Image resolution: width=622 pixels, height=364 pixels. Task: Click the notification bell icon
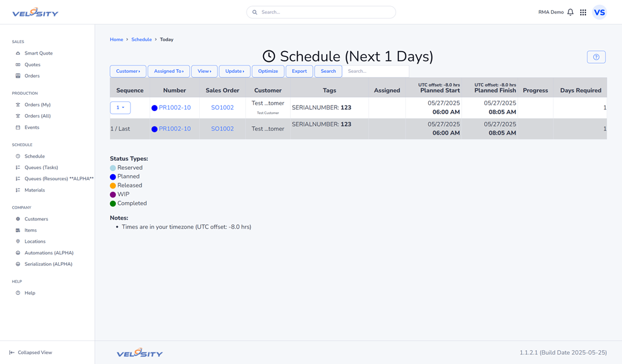570,12
